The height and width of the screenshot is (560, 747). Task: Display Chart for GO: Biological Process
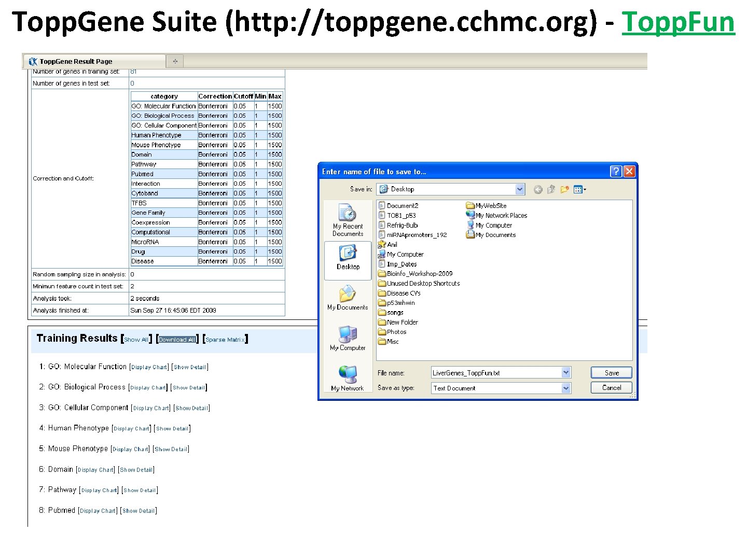[148, 388]
